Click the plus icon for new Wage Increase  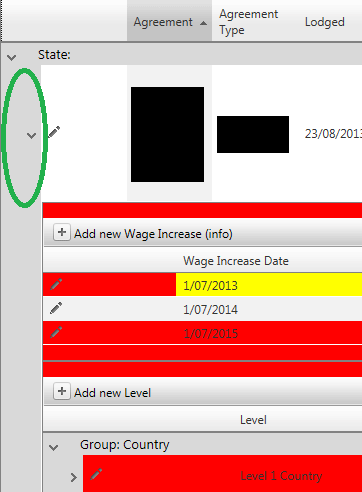[x=62, y=232]
